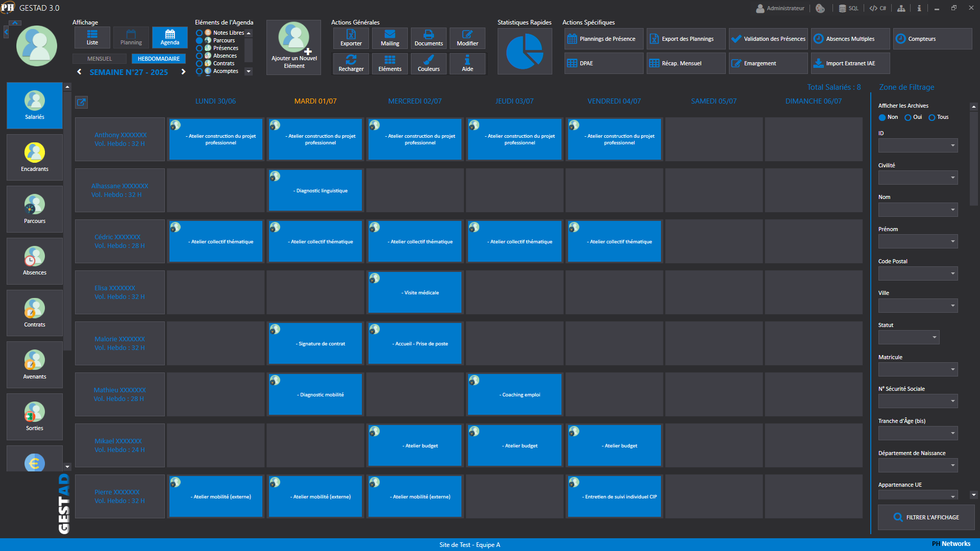Click the DPAE button
The image size is (980, 551).
point(604,63)
